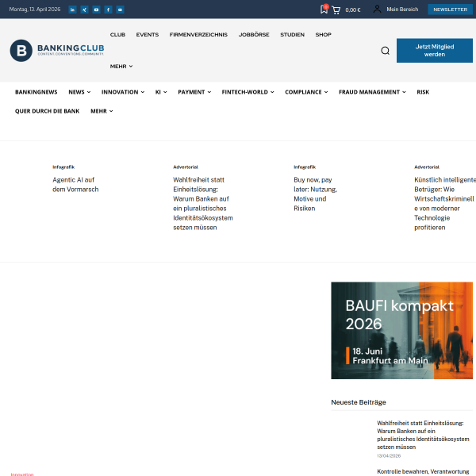Open search with the magnifier icon

pos(386,51)
